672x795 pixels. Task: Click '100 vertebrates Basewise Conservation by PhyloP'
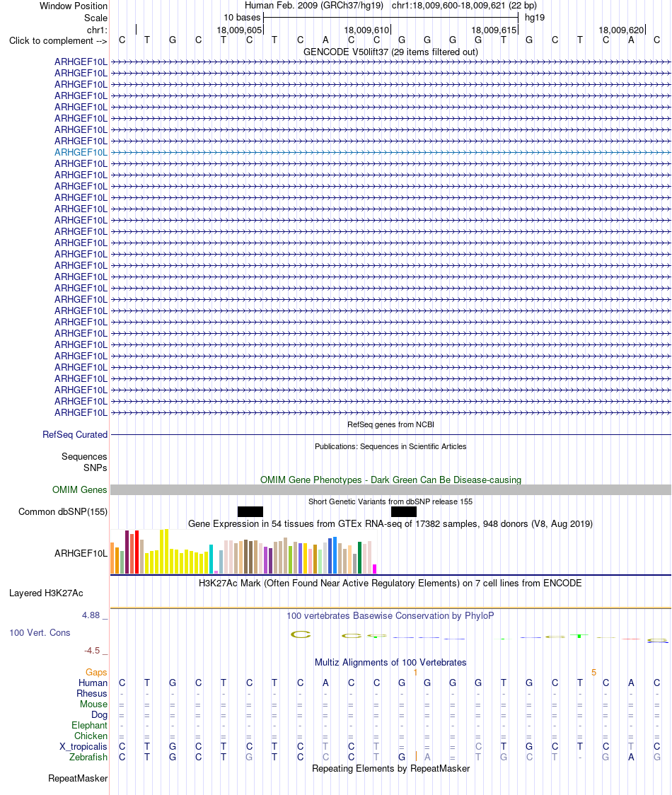pyautogui.click(x=390, y=615)
